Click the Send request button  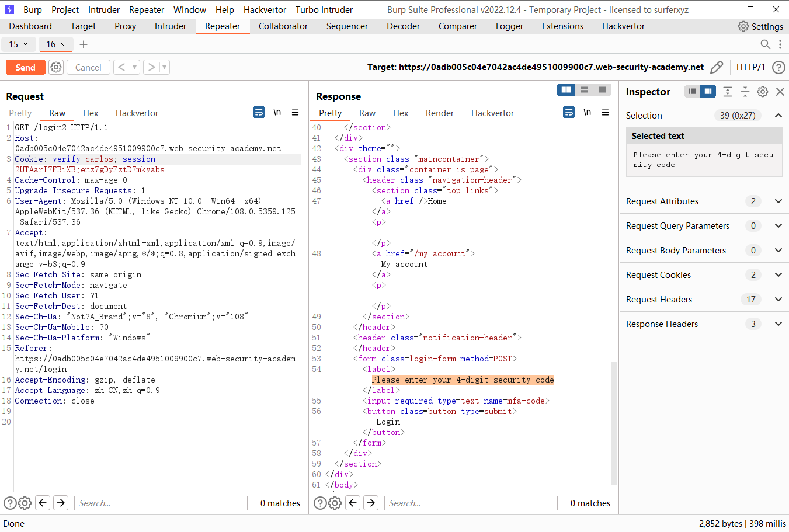[25, 67]
